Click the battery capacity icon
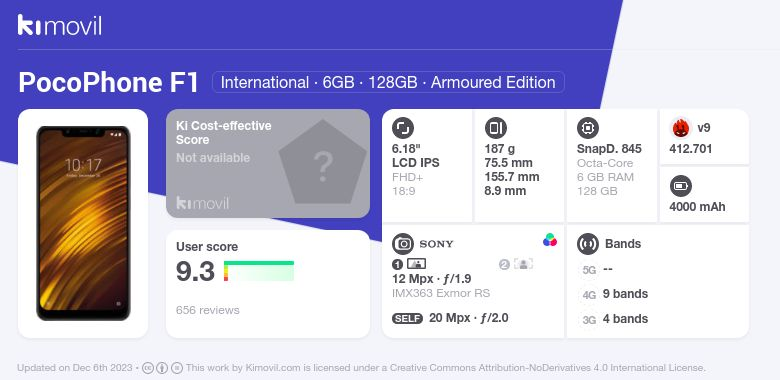The height and width of the screenshot is (380, 780). point(681,187)
